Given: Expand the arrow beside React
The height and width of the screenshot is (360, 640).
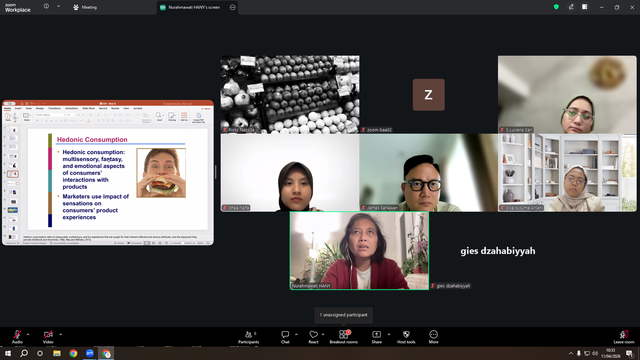Looking at the screenshot, I should point(323,334).
